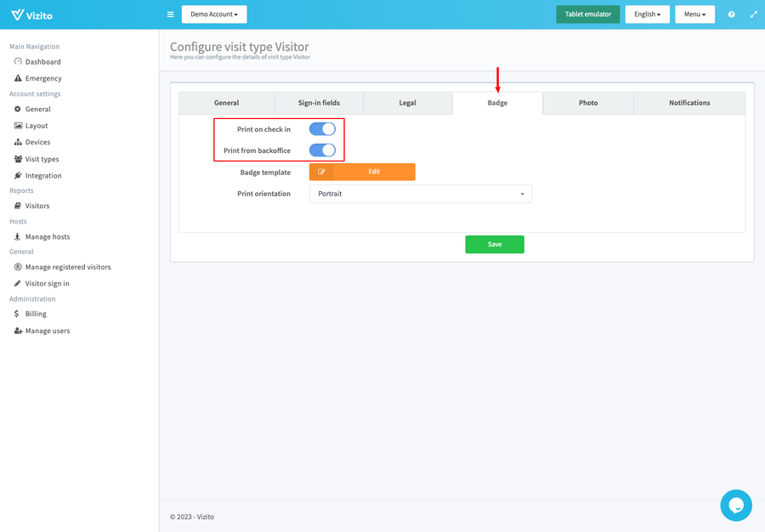
Task: Edit the Badge template
Action: point(362,172)
